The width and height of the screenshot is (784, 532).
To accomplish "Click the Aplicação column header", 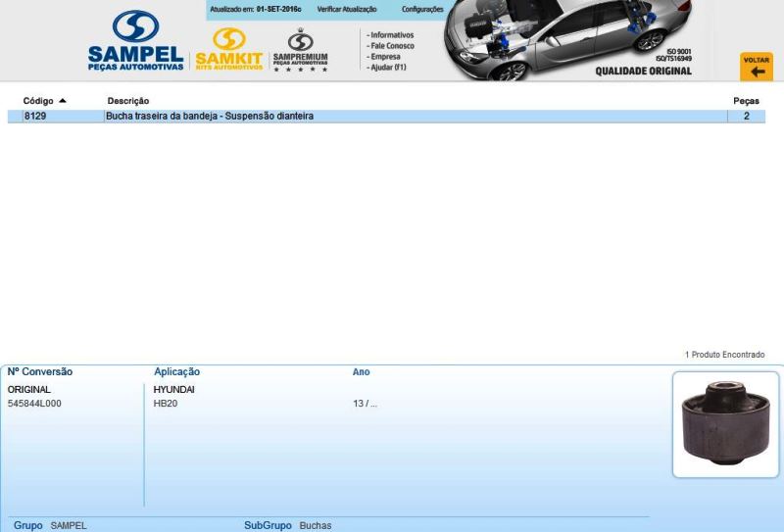I will coord(176,372).
